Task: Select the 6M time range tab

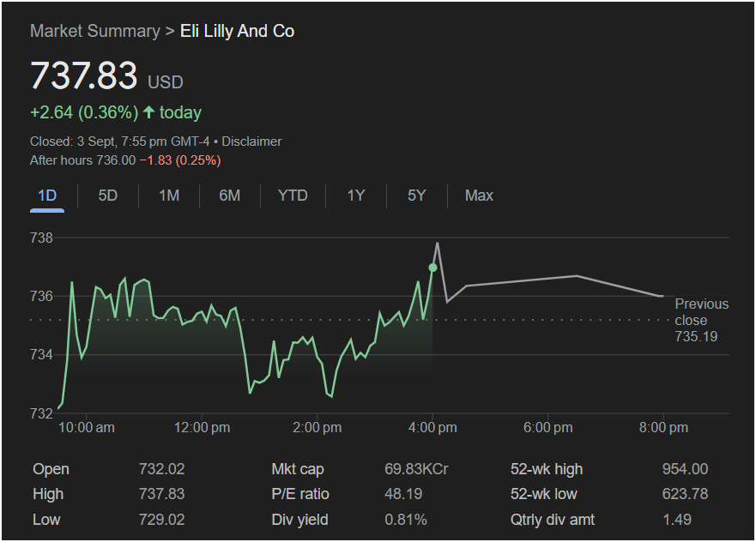Action: (x=230, y=196)
